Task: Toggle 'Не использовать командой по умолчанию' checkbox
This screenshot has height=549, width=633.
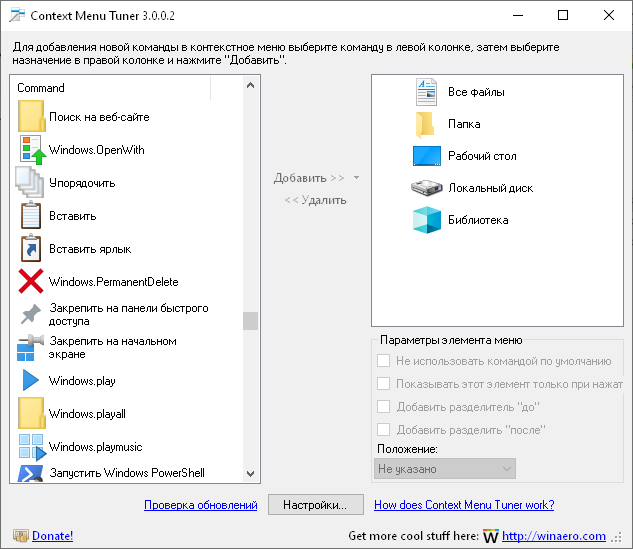Action: point(384,361)
